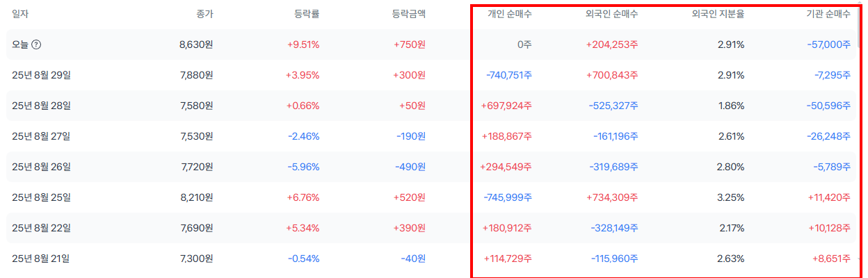Click the closing price 8,210원
The image size is (868, 278).
tap(196, 197)
